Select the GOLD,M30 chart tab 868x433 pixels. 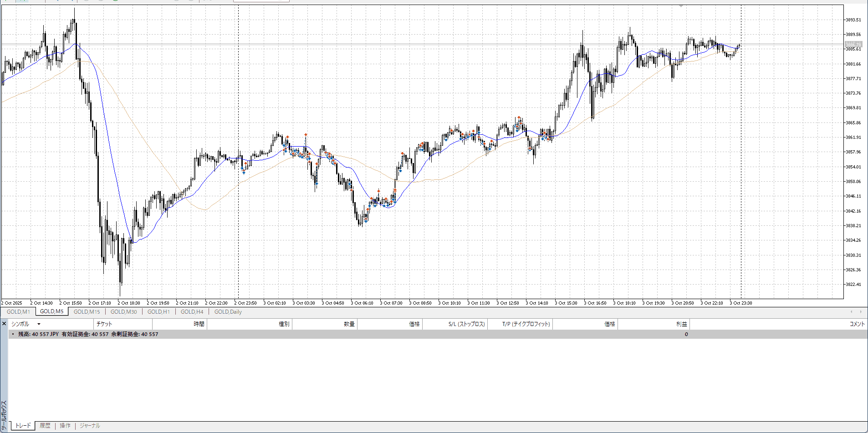[123, 312]
